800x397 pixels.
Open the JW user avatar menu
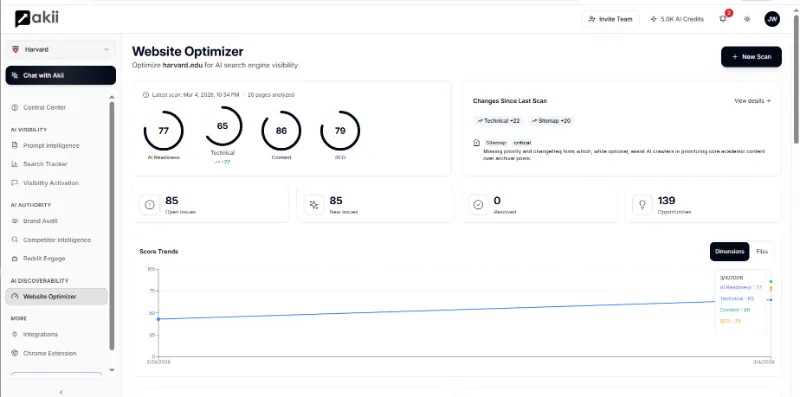(x=772, y=19)
